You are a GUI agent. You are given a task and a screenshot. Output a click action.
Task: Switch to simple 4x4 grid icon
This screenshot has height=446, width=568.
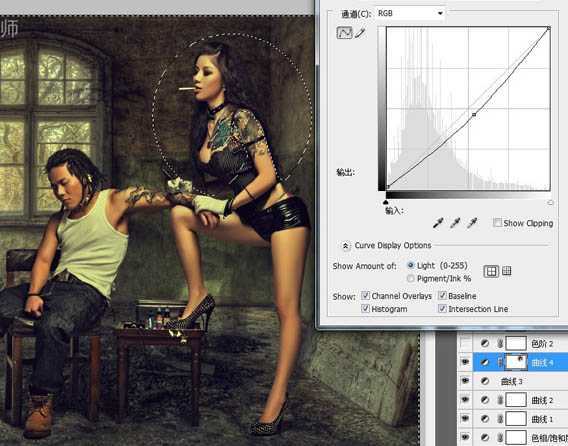[x=491, y=271]
